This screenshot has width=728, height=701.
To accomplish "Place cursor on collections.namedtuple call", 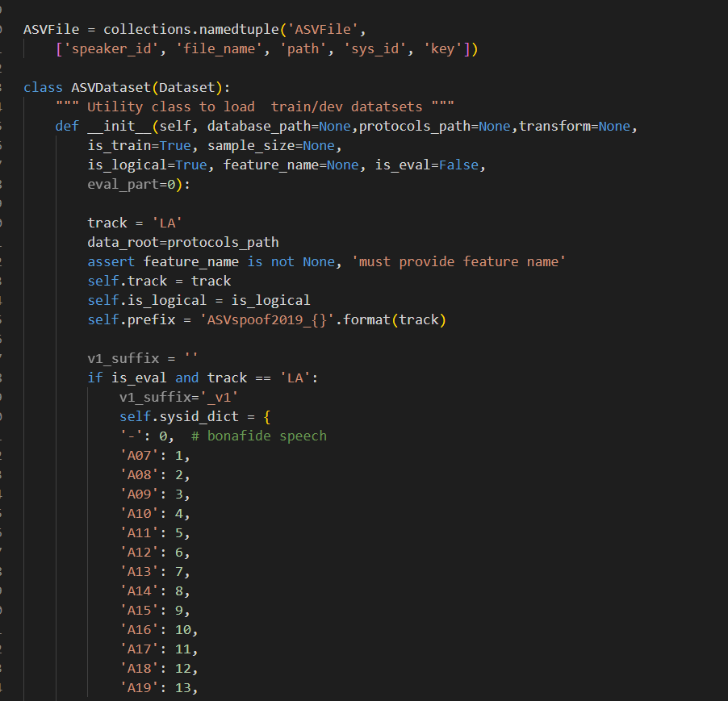I will 190,30.
